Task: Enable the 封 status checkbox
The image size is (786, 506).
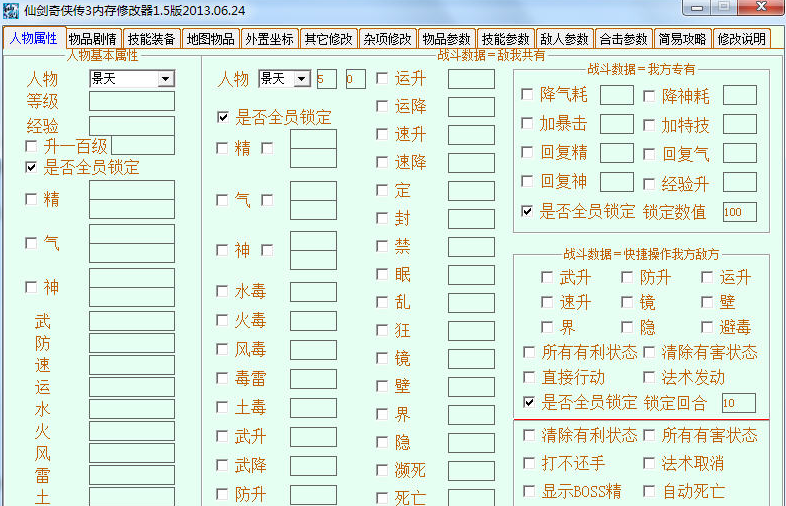Action: click(382, 218)
